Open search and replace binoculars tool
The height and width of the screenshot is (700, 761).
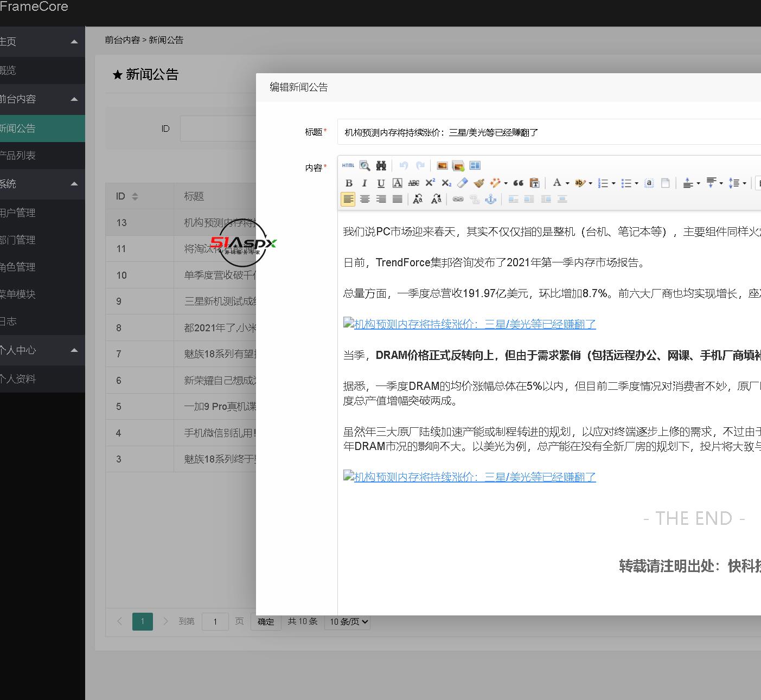381,165
